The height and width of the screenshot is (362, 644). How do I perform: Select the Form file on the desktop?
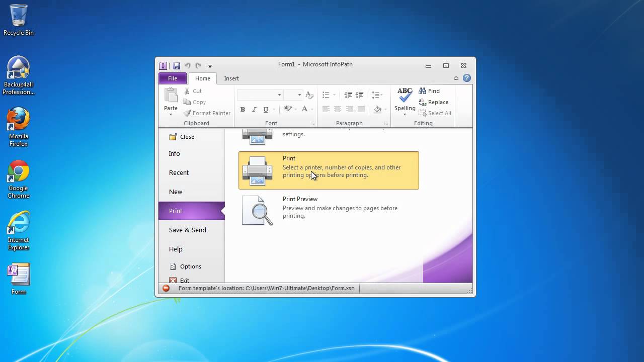point(19,279)
